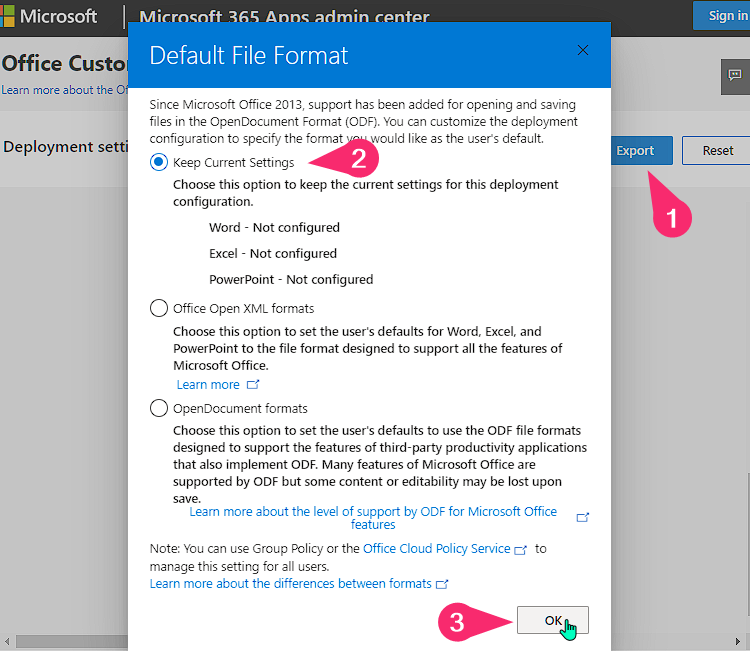Screen dimensions: 750x651
Task: Click the vertical scrollbar thumb at right edge
Action: [x=747, y=544]
